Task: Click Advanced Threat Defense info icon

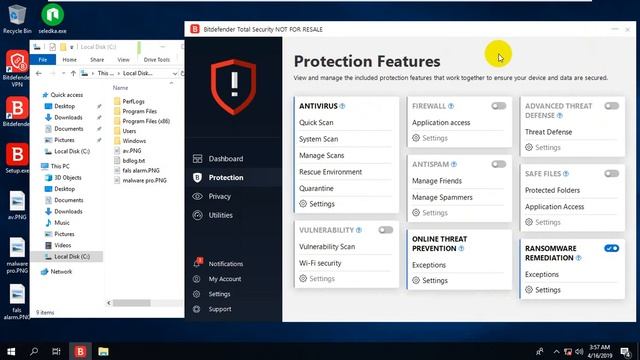Action: [560, 116]
